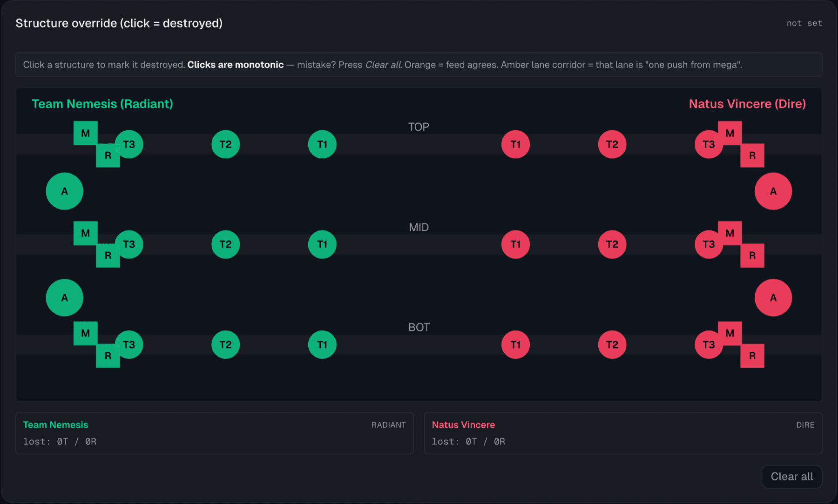The image size is (838, 504).
Task: Mark Radiant mid T2 tower destroyed
Action: coord(225,244)
